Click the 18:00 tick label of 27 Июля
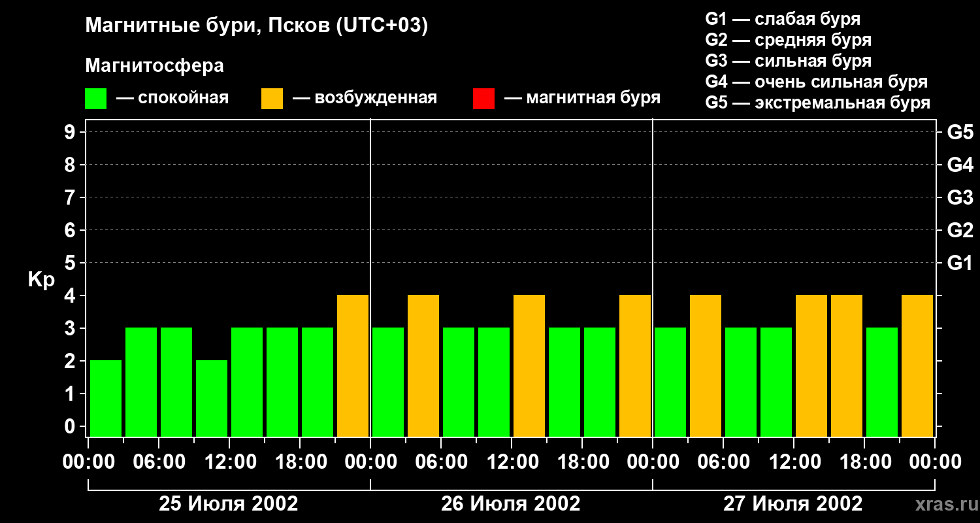Viewport: 980px width, 523px height. pos(864,462)
